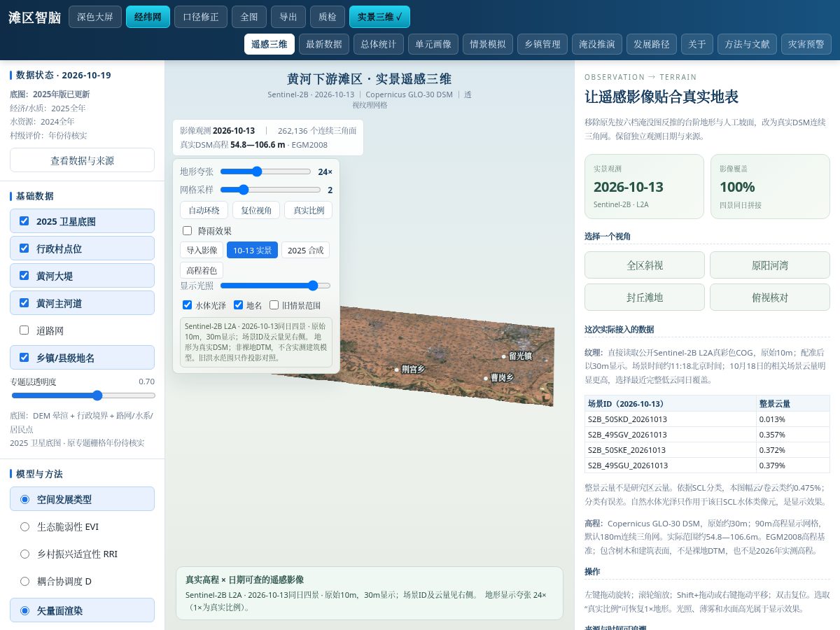Click the 自动环绕 button
This screenshot has width=840, height=630.
204,210
